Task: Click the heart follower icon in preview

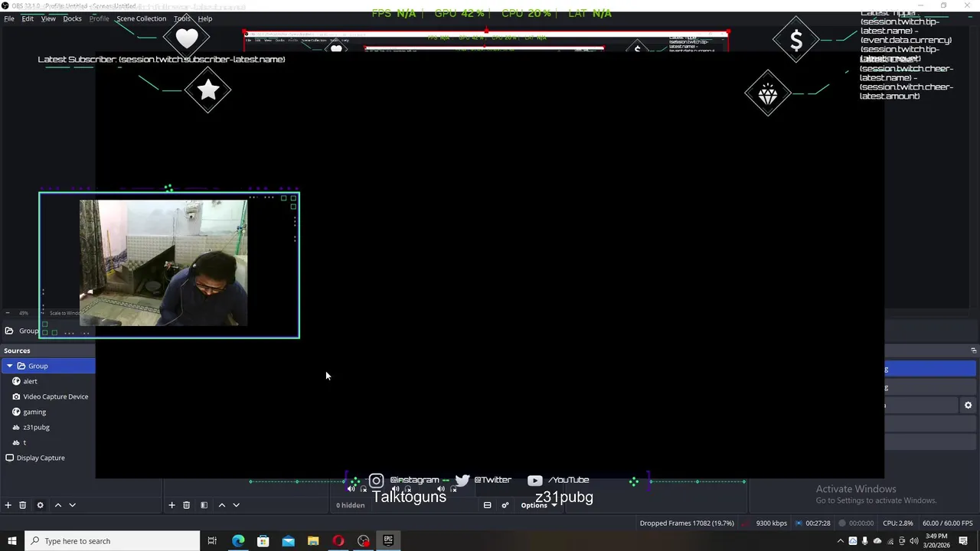Action: 186,37
